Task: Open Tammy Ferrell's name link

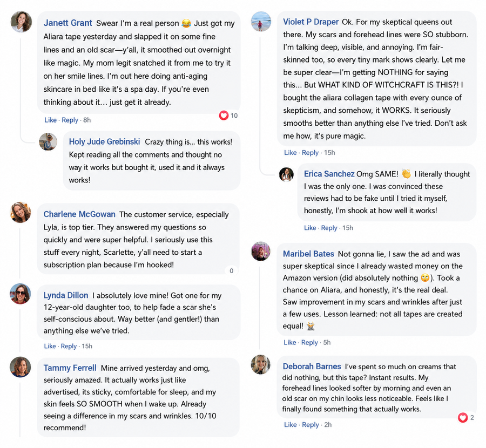Action: [x=70, y=368]
